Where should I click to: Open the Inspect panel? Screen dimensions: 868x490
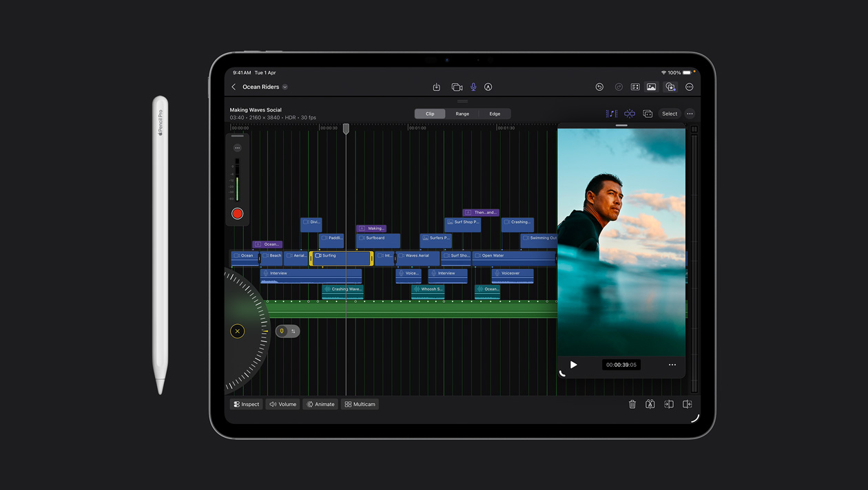[246, 404]
